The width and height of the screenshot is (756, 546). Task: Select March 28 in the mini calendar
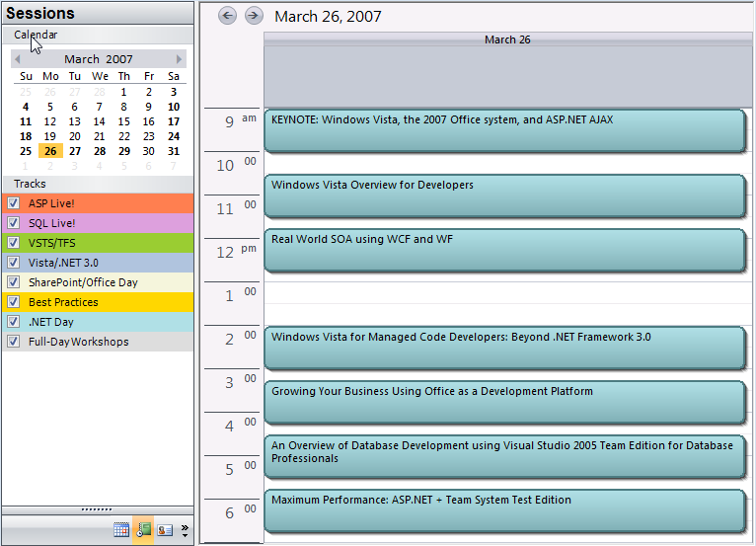tap(100, 151)
